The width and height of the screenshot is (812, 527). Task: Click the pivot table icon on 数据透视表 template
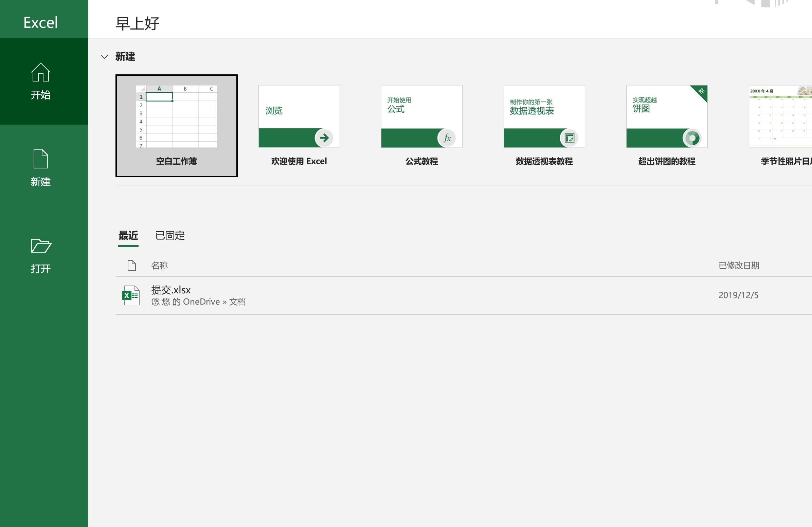click(x=570, y=138)
